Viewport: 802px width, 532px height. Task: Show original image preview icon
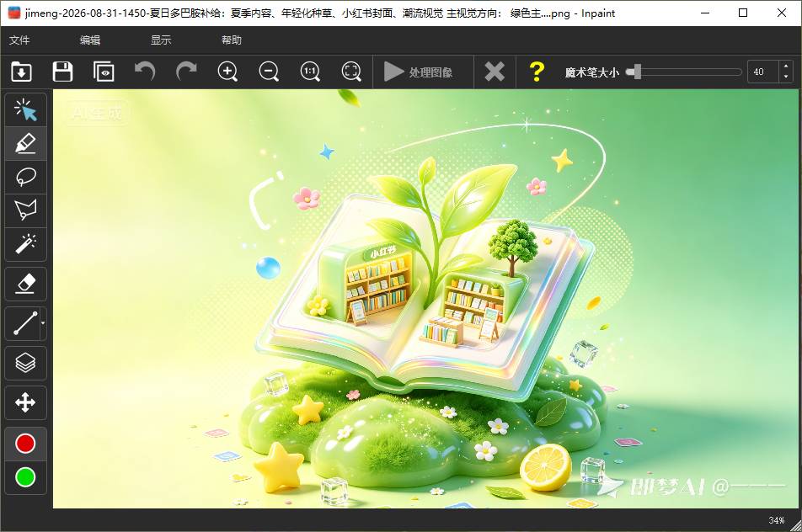tap(104, 72)
